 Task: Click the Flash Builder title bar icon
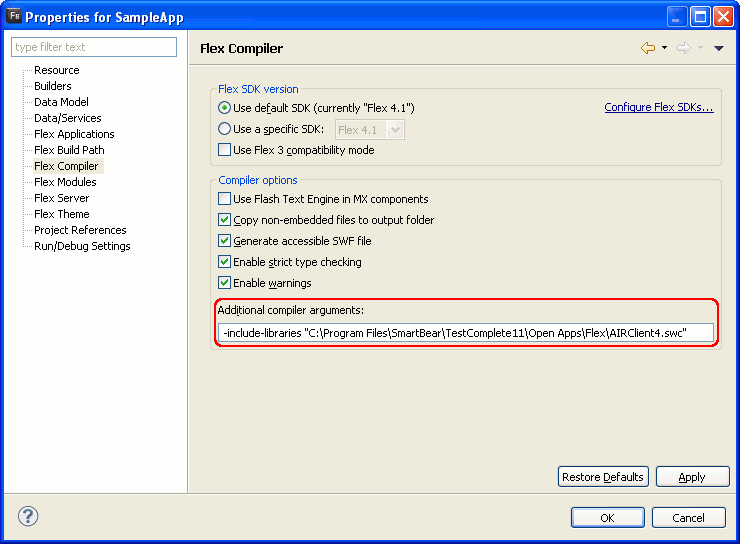click(x=14, y=16)
